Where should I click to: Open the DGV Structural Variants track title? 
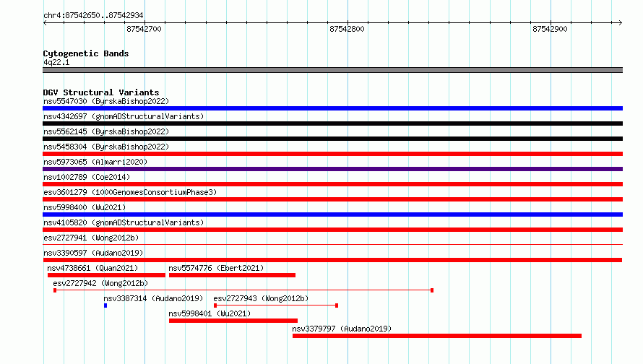[101, 92]
